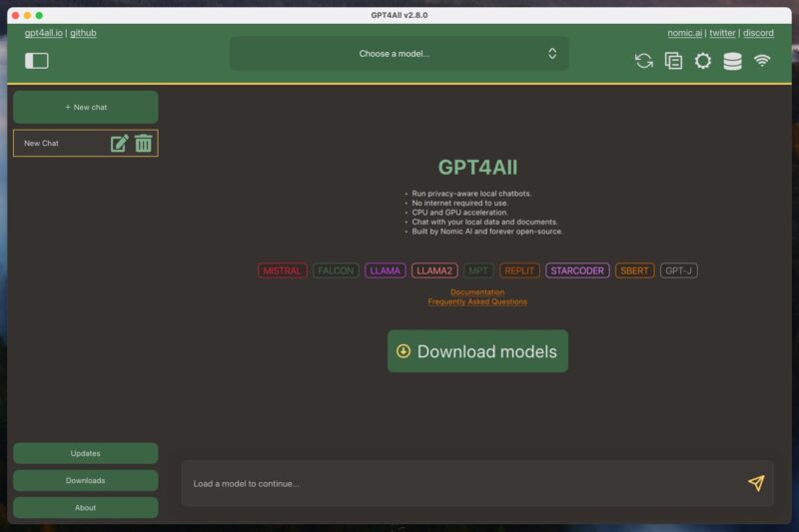Click the FALCON model tag
Image resolution: width=799 pixels, height=532 pixels.
click(x=336, y=270)
